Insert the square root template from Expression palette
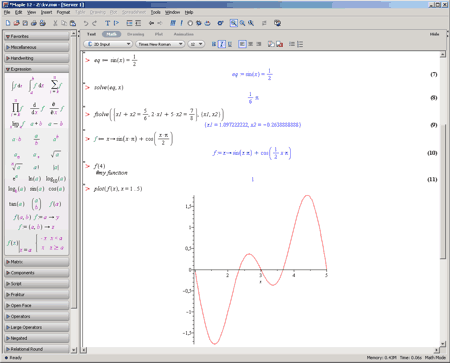 [x=56, y=154]
